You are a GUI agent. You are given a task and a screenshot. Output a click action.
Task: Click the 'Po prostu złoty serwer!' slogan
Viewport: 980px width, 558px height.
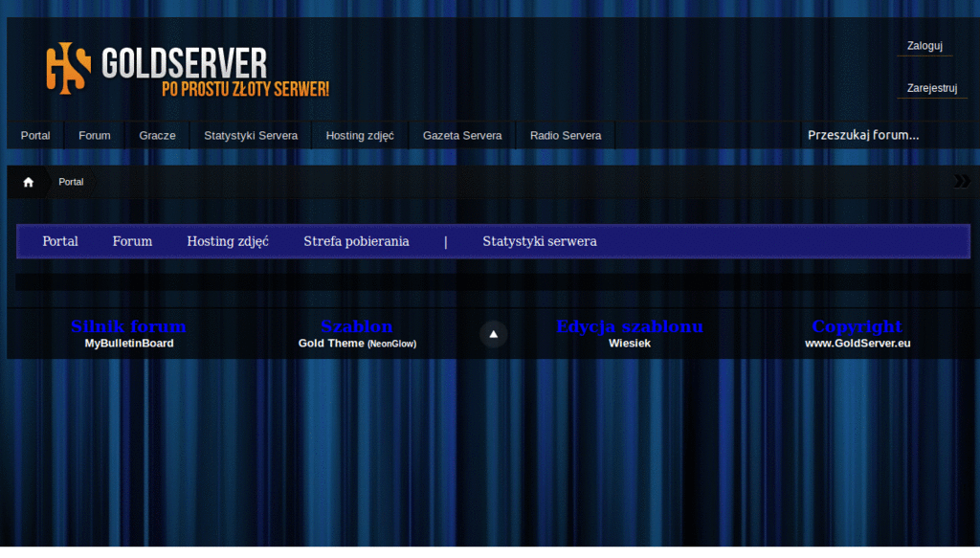pos(245,89)
